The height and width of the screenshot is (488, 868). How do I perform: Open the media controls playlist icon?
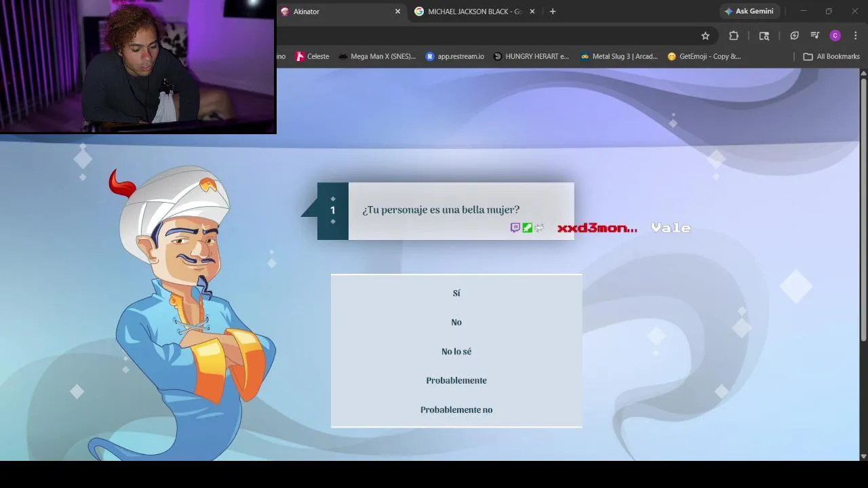click(815, 36)
